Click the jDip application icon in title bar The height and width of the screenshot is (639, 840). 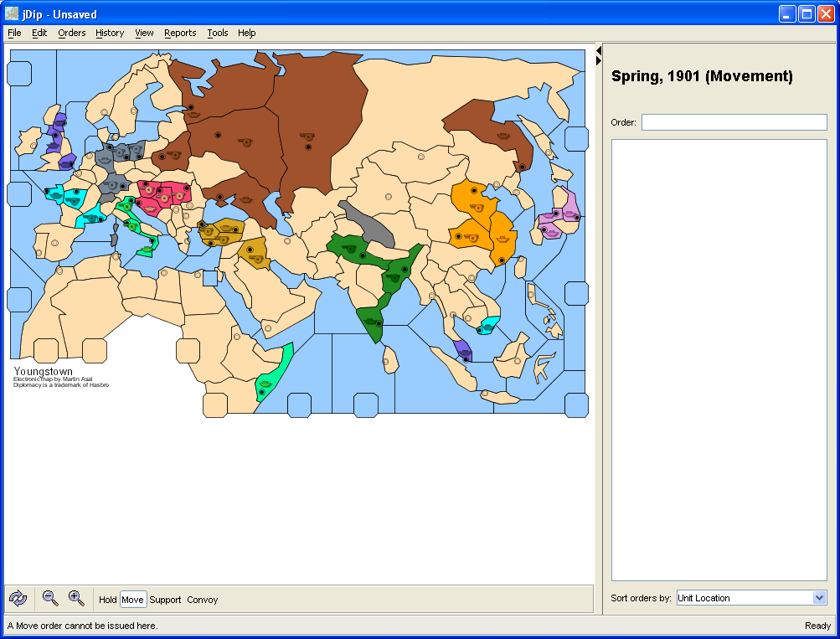11,13
